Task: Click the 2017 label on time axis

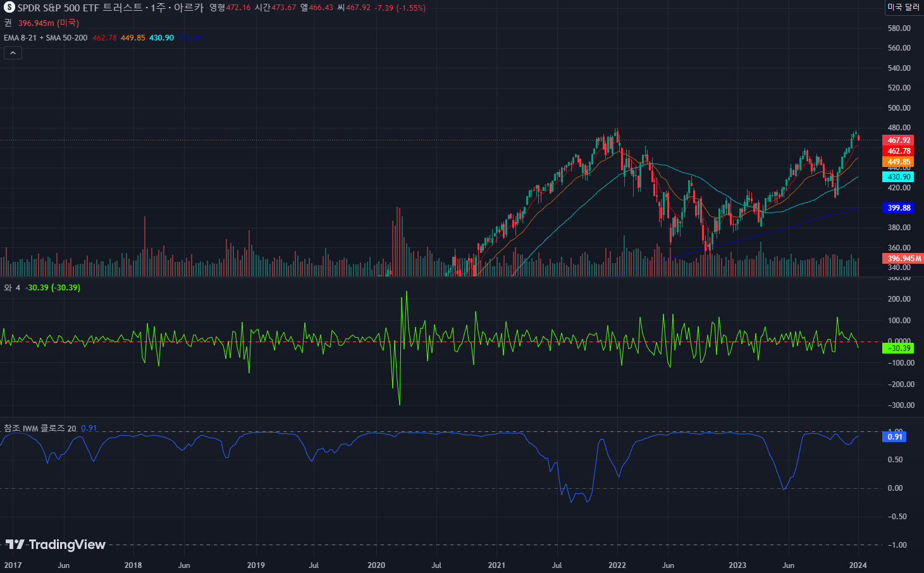Action: tap(13, 565)
